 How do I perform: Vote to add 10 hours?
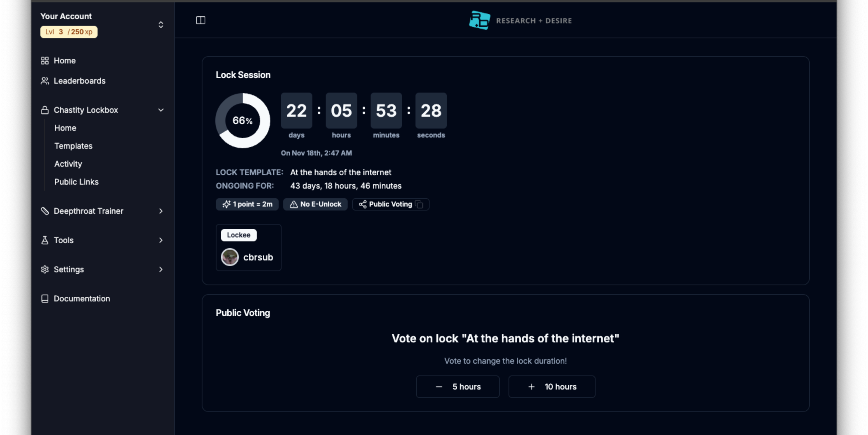point(551,386)
